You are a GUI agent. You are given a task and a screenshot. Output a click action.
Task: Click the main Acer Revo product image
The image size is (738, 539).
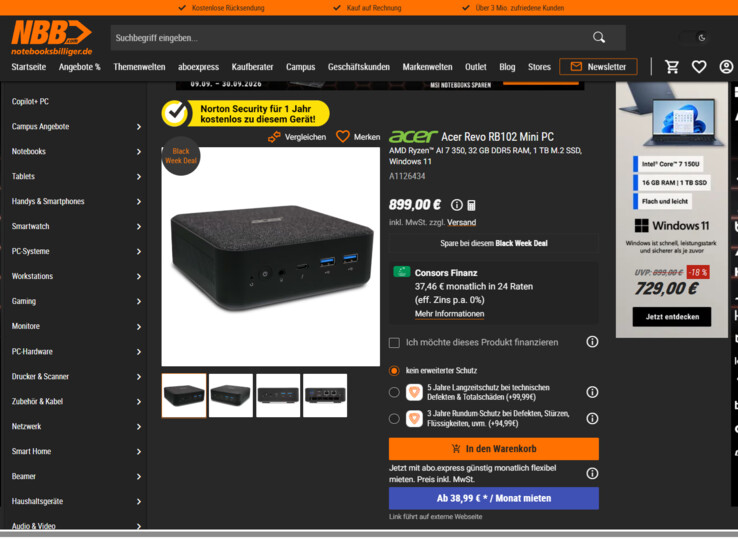pyautogui.click(x=271, y=257)
